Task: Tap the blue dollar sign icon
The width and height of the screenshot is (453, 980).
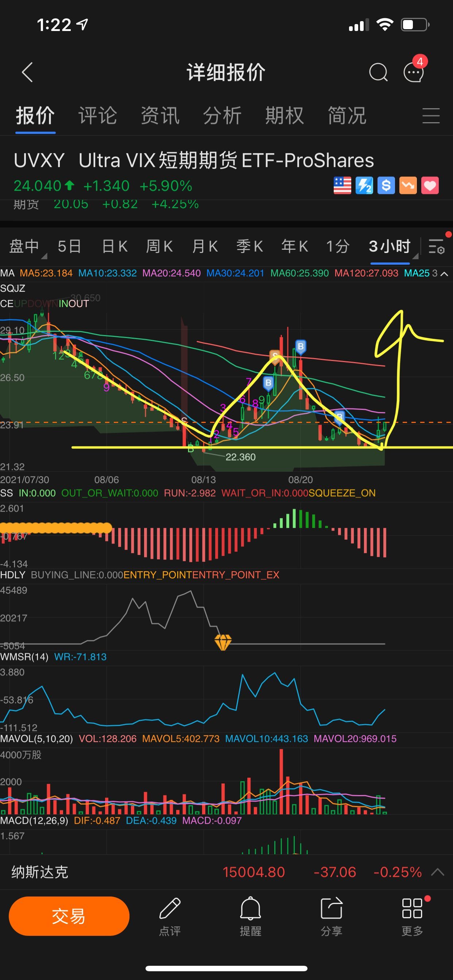Action: 386,186
